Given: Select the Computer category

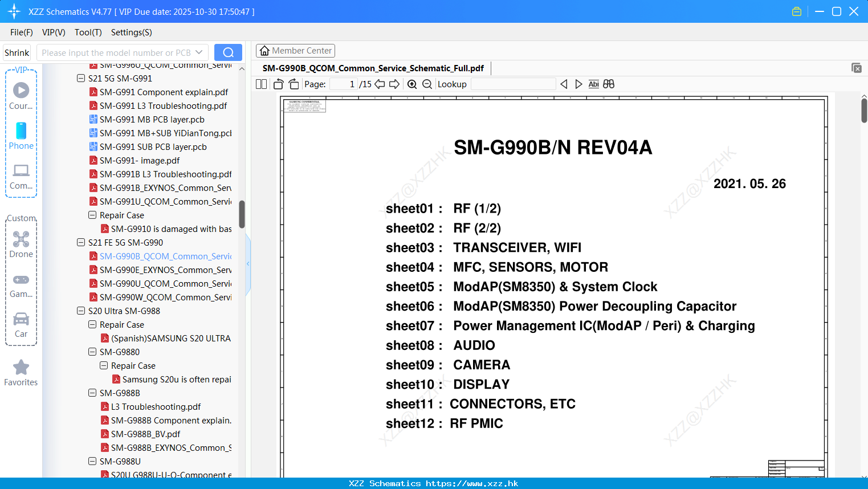Looking at the screenshot, I should pyautogui.click(x=21, y=177).
